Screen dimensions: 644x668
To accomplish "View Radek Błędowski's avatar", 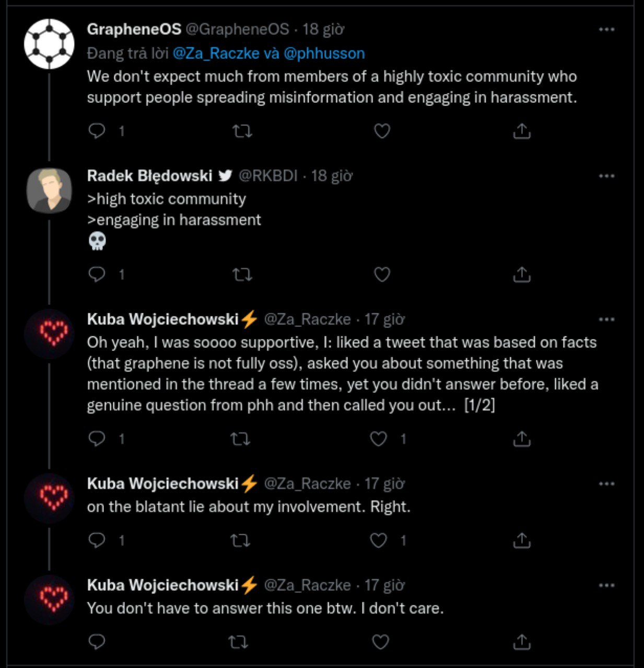I will pos(49,191).
